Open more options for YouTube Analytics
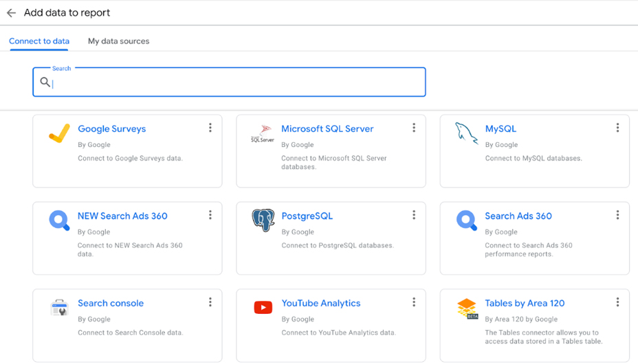638x364 pixels. (x=414, y=302)
